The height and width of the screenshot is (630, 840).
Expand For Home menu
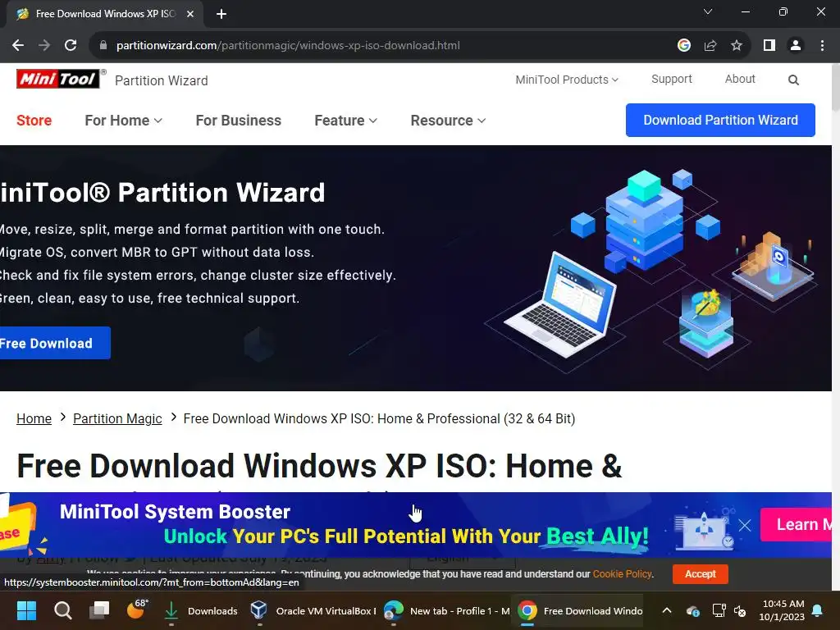click(x=124, y=121)
